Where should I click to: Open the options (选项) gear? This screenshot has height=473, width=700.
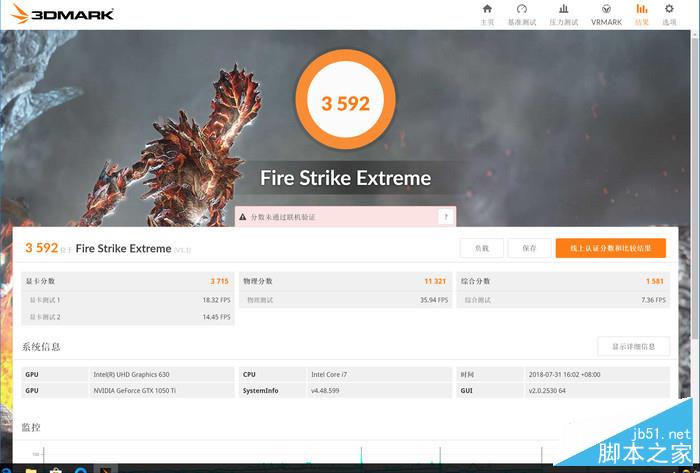669,15
